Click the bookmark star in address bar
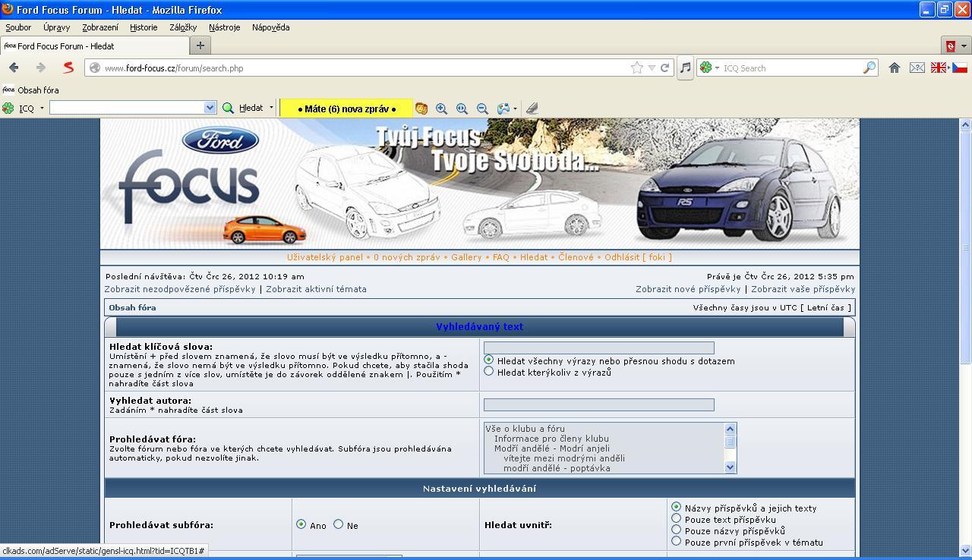This screenshot has height=560, width=972. click(636, 68)
